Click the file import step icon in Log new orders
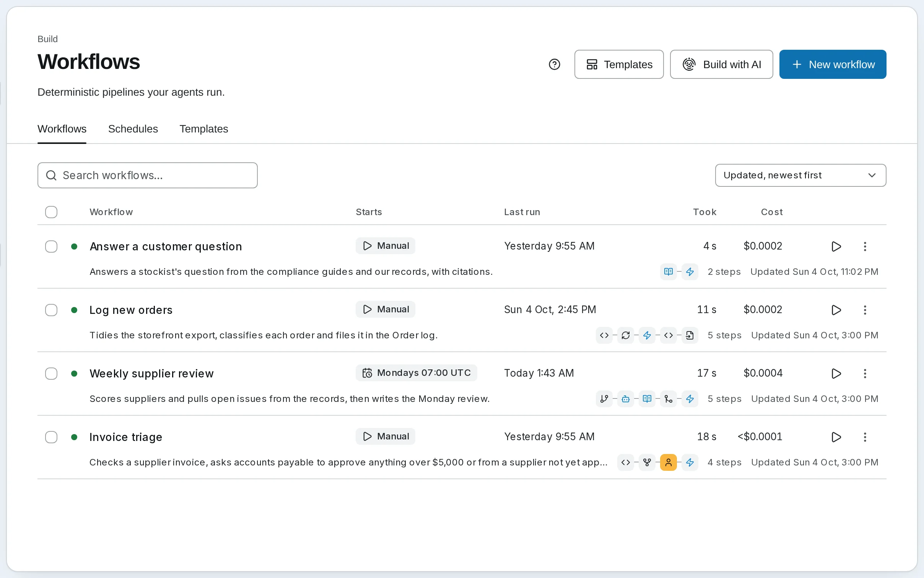 click(690, 335)
